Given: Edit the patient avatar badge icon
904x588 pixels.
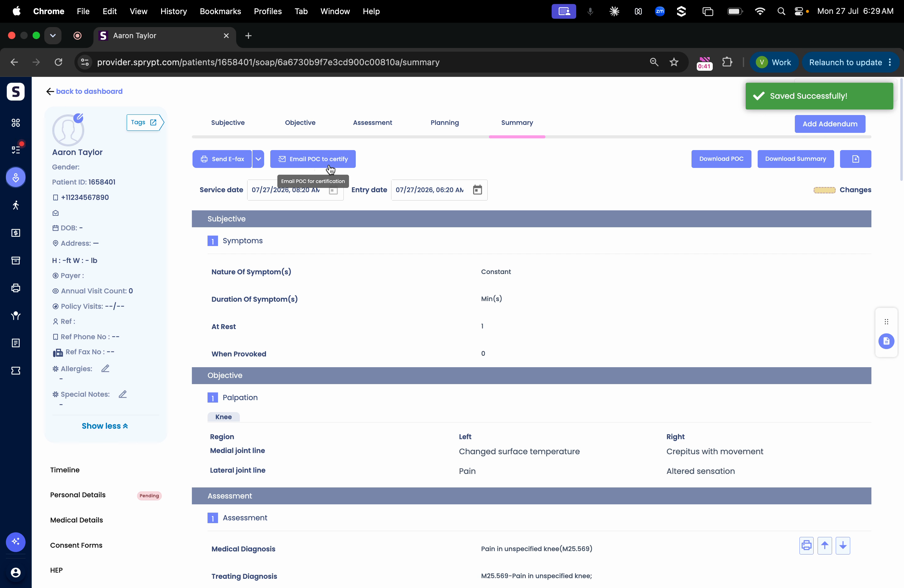Looking at the screenshot, I should pos(79,118).
